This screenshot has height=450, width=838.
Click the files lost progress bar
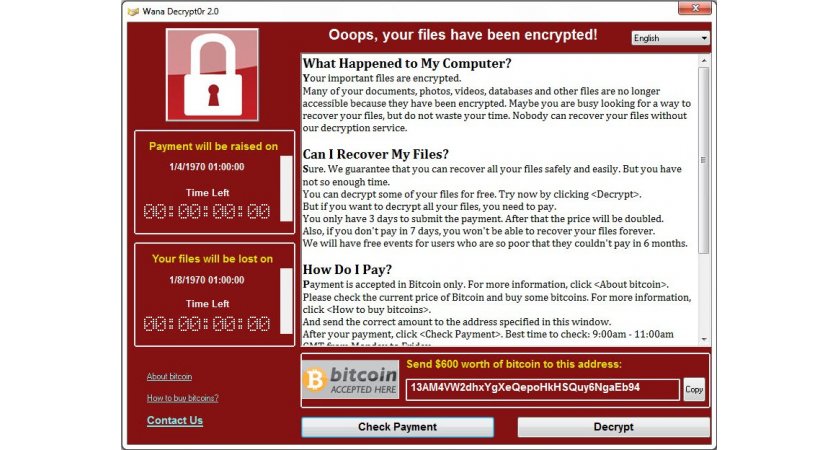286,301
